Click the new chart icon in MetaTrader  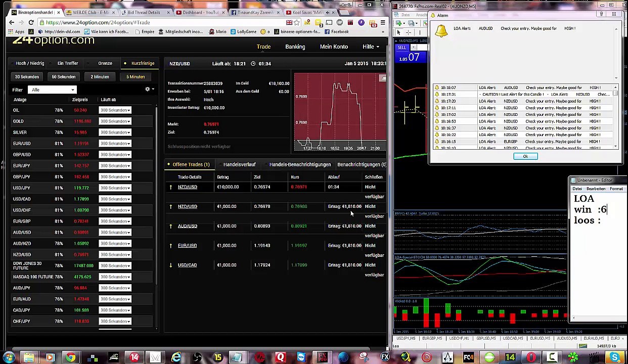pyautogui.click(x=399, y=23)
